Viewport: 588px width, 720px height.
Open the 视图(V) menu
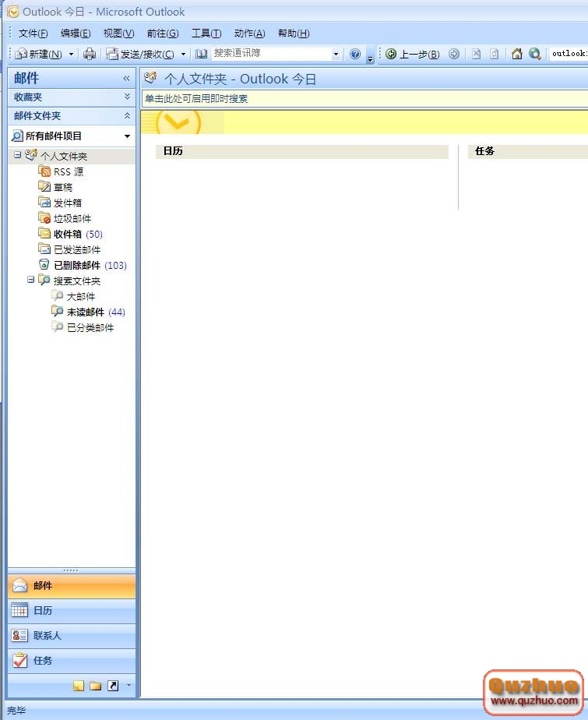tap(118, 33)
